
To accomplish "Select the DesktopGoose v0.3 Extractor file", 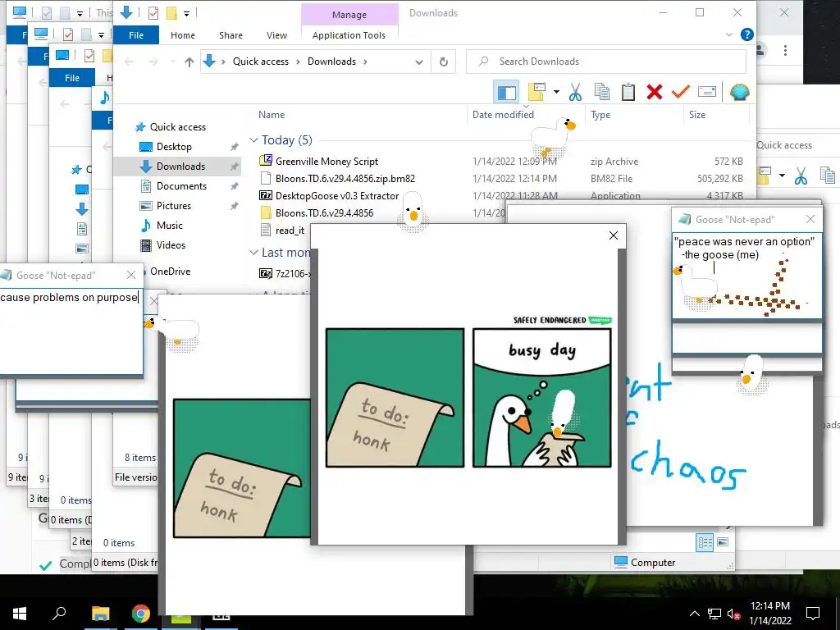I will click(337, 195).
